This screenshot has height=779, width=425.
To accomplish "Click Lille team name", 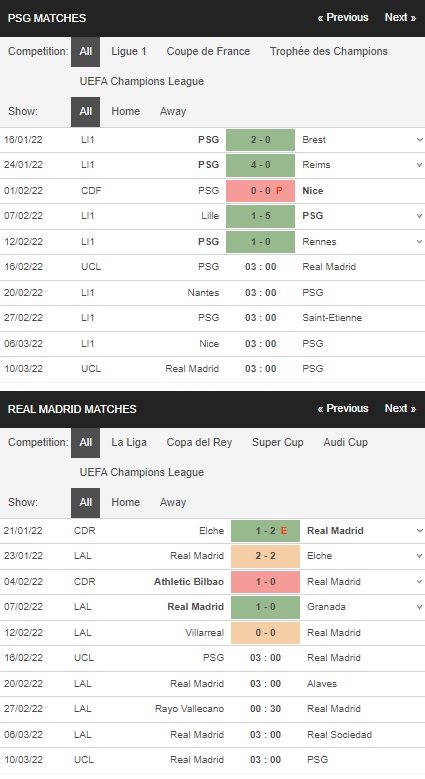I will 209,216.
